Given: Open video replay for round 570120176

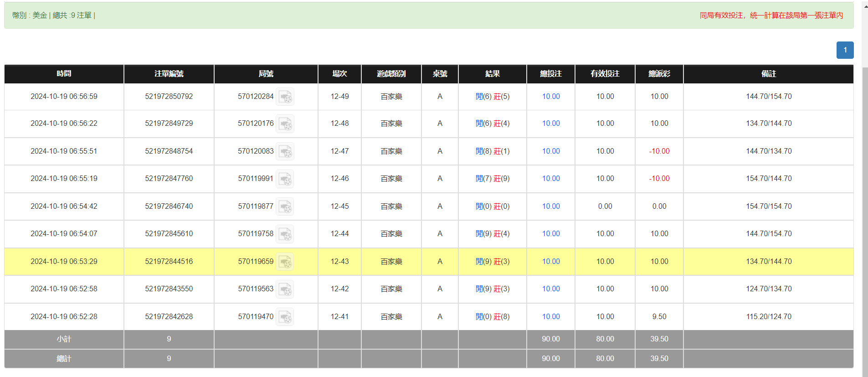Looking at the screenshot, I should pyautogui.click(x=285, y=124).
